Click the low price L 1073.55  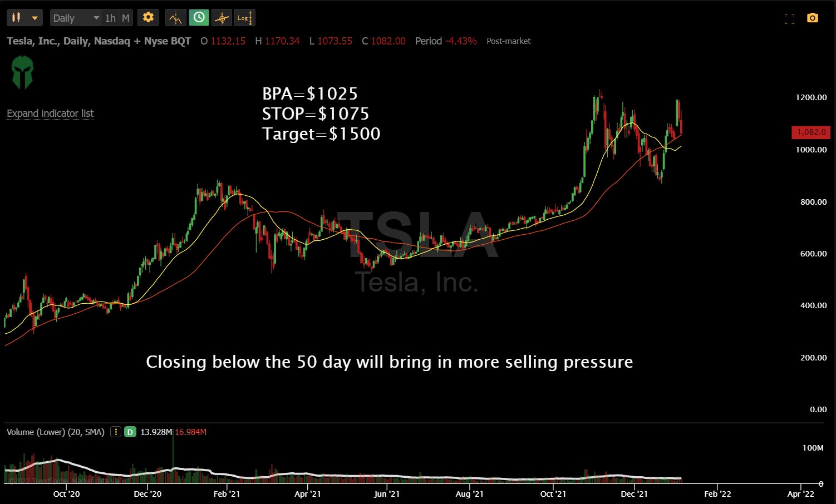point(331,41)
